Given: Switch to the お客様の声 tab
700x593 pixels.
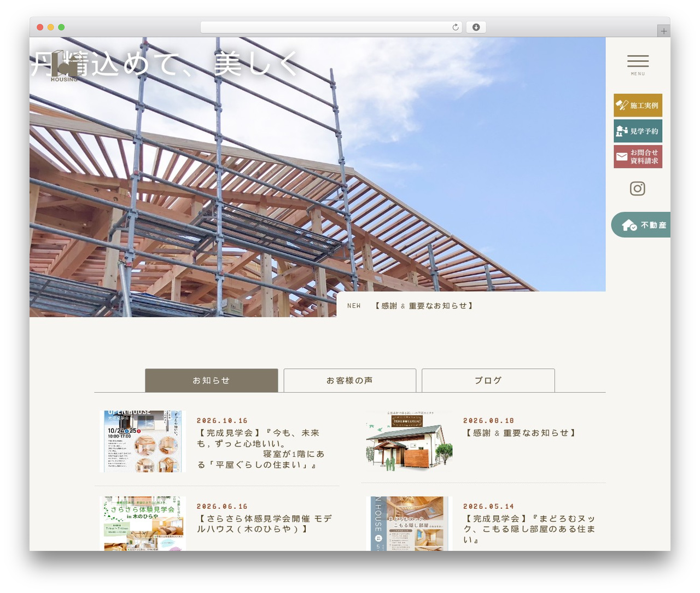Looking at the screenshot, I should (x=350, y=380).
